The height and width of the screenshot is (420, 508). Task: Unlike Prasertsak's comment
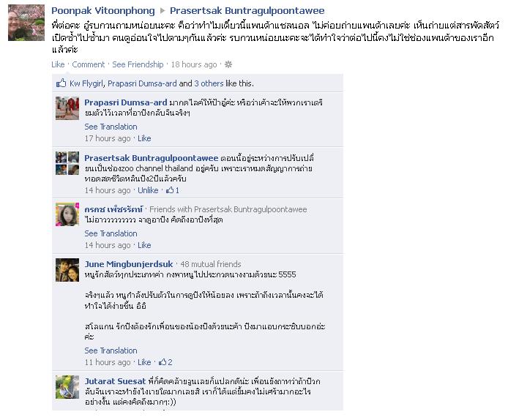pos(148,190)
